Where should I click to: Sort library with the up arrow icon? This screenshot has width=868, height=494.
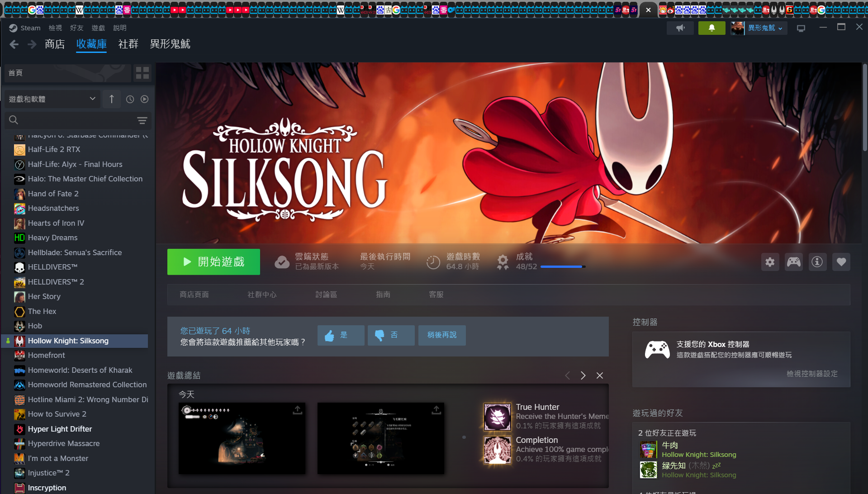(112, 99)
